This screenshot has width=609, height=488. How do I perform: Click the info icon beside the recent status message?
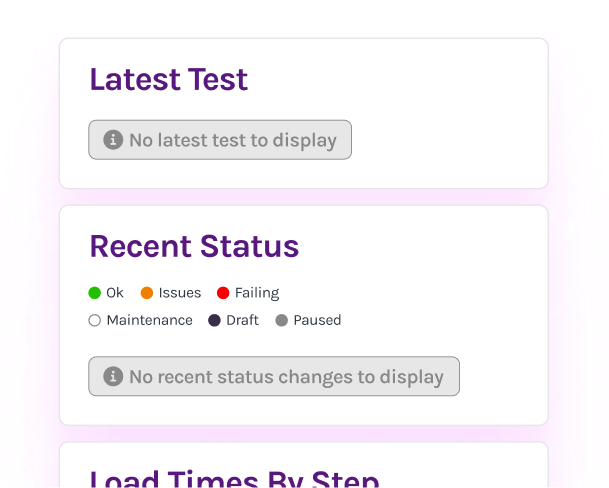pos(113,377)
